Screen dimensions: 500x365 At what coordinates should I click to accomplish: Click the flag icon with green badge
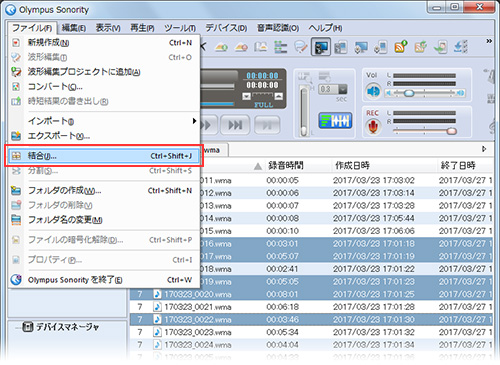click(x=221, y=47)
